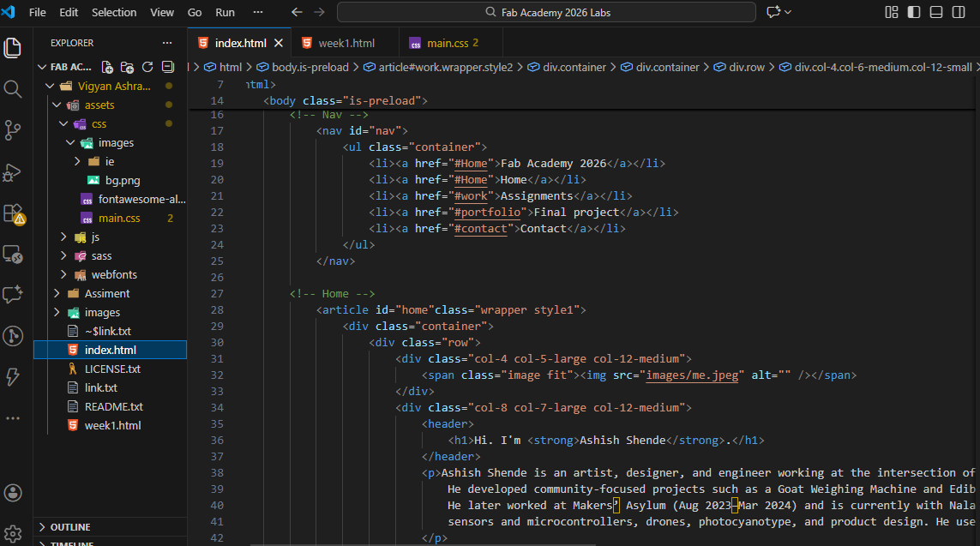Toggle the secondary side bar
Image resolution: width=980 pixels, height=546 pixels.
959,12
